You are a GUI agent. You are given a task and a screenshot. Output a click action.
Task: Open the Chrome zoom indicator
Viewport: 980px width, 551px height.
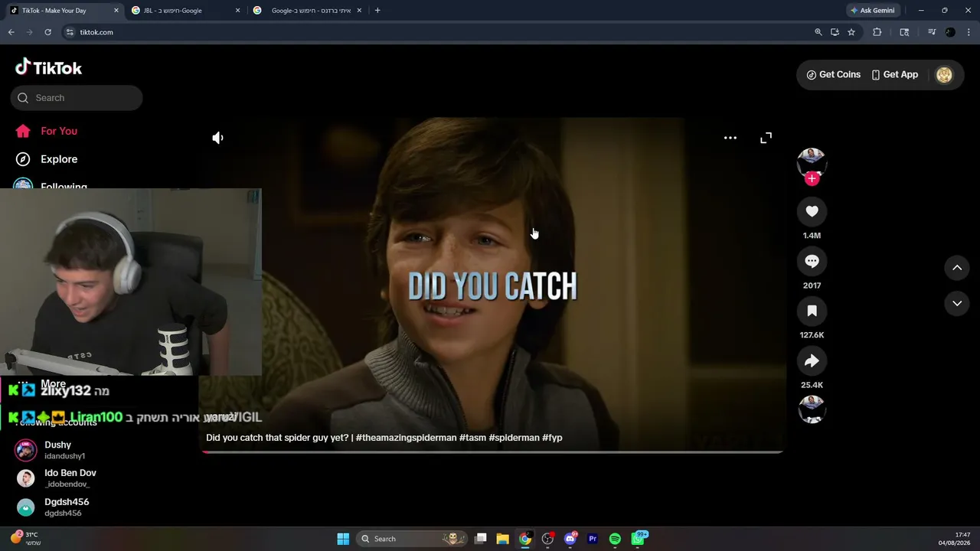pyautogui.click(x=818, y=32)
